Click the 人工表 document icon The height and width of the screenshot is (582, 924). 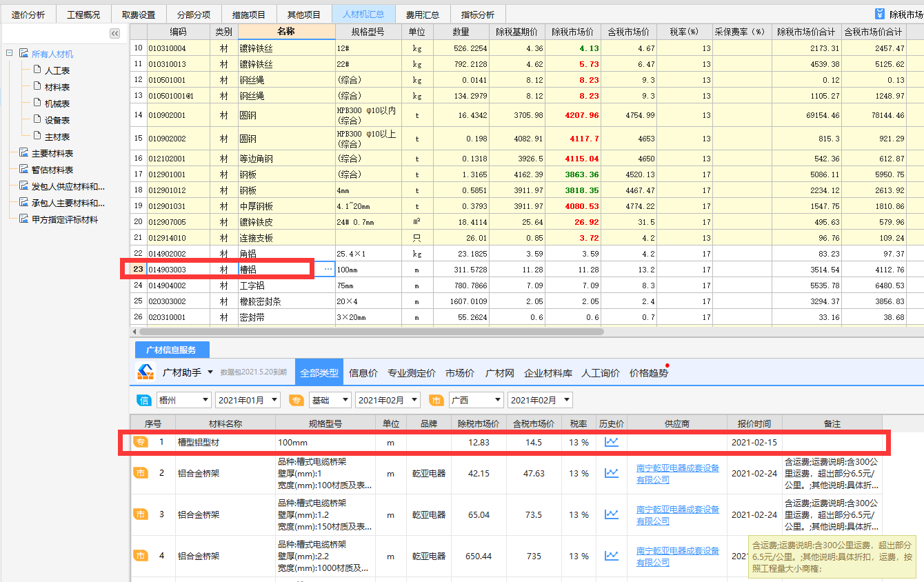37,70
